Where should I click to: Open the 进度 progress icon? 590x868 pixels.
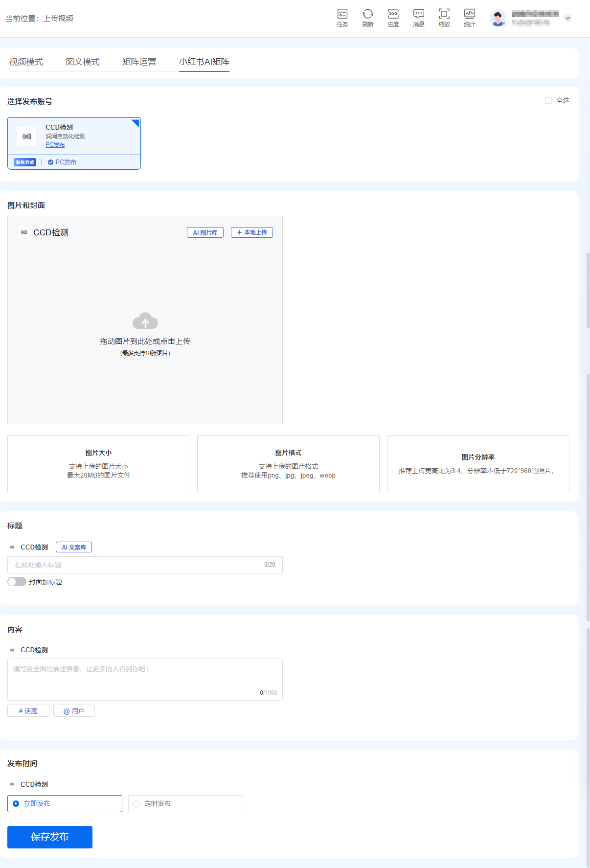[393, 18]
